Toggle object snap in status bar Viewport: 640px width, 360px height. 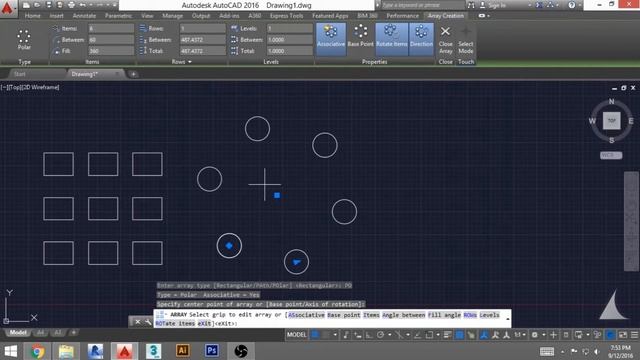click(429, 335)
